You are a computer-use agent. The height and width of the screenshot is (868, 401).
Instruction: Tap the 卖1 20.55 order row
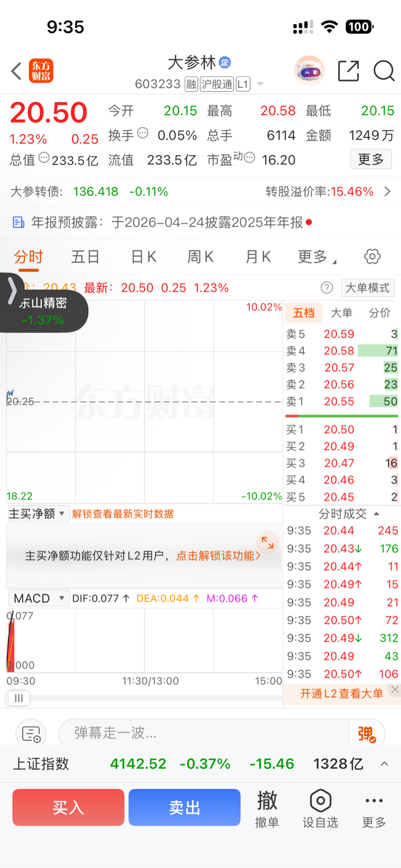[342, 401]
